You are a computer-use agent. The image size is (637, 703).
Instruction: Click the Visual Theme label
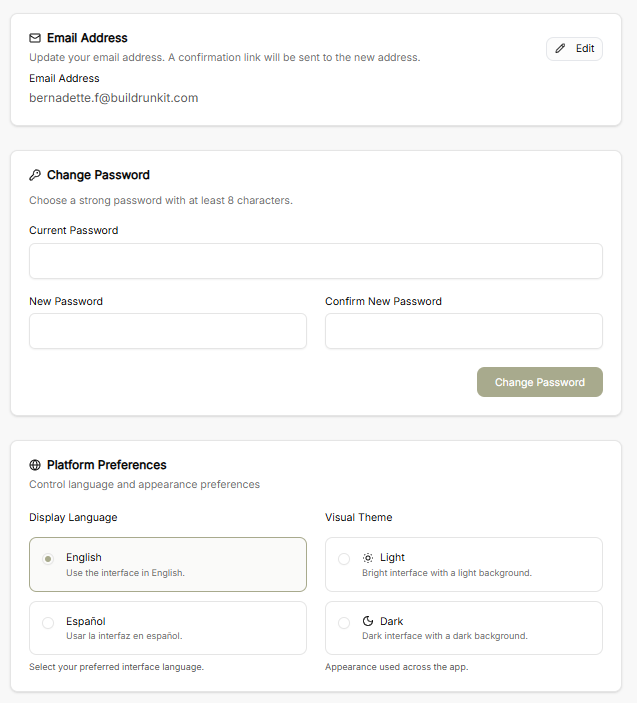[x=359, y=517]
